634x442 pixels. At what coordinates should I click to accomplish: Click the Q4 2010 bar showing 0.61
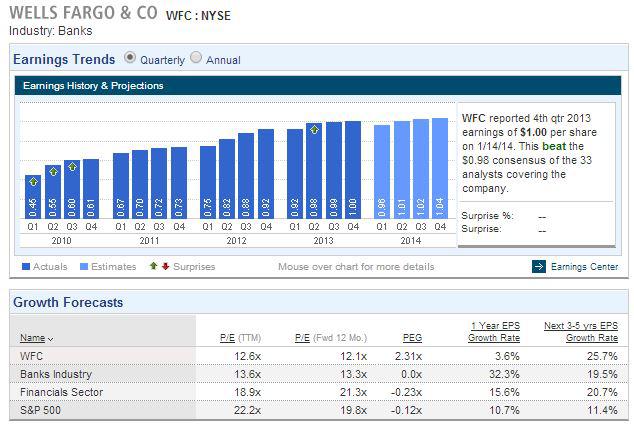click(91, 189)
